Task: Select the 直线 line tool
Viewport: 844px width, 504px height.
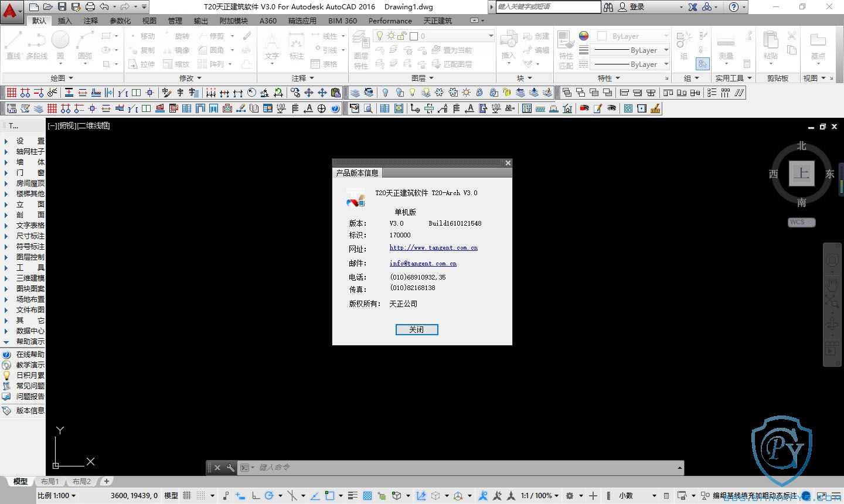Action: point(13,46)
